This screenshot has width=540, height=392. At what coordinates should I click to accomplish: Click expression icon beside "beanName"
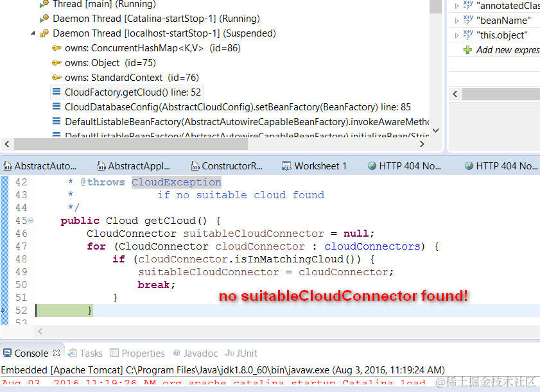468,20
